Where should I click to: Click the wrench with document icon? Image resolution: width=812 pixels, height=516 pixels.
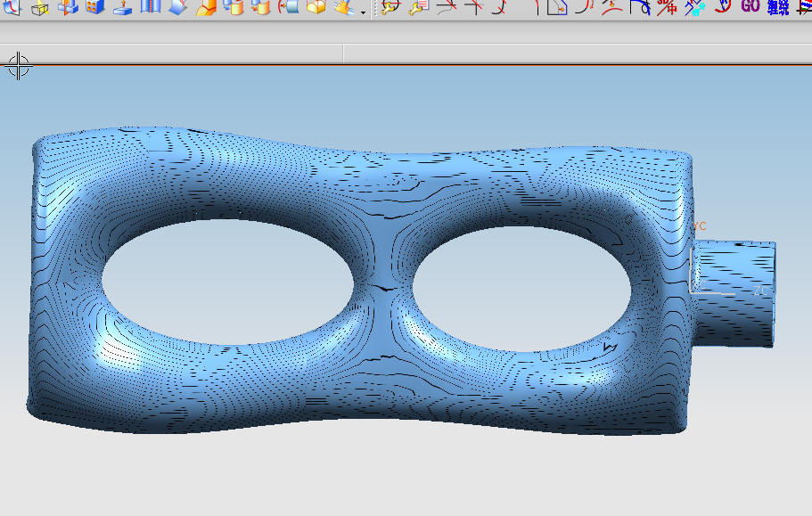click(x=418, y=7)
